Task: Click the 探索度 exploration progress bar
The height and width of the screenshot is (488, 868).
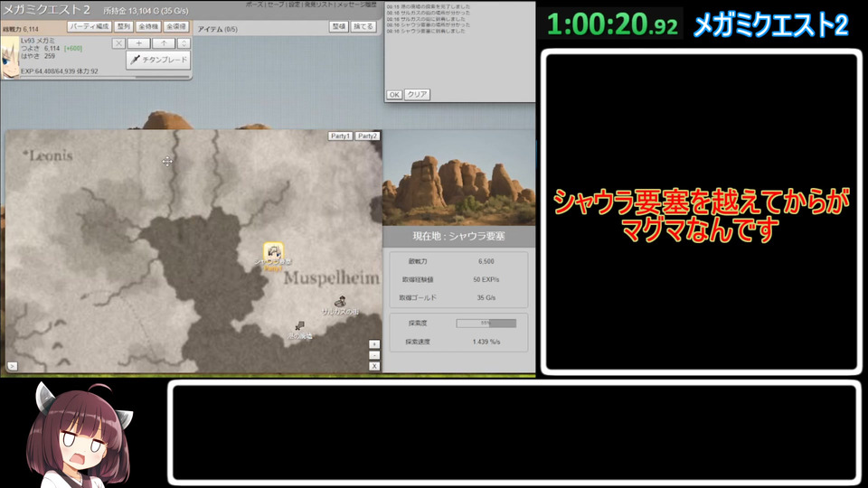Action: coord(486,324)
